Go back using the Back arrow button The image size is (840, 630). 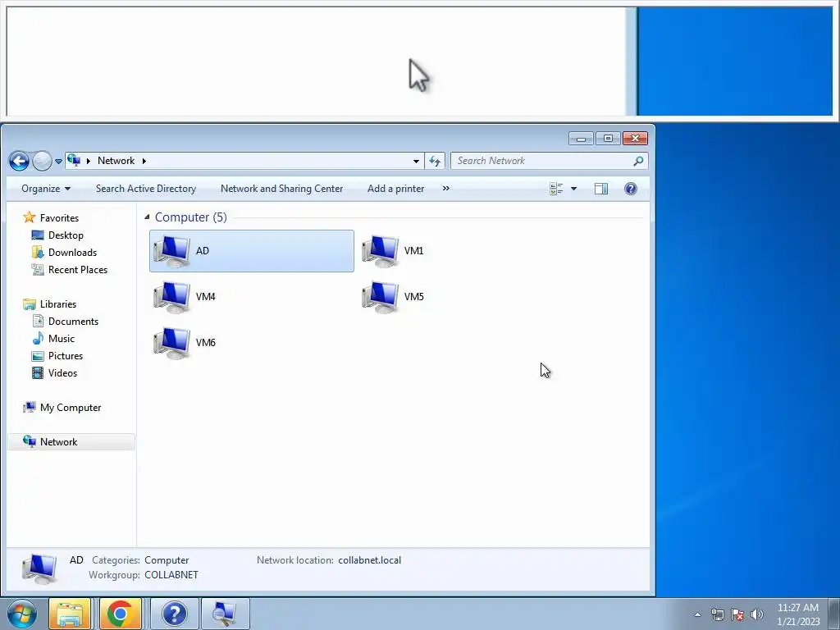[20, 161]
